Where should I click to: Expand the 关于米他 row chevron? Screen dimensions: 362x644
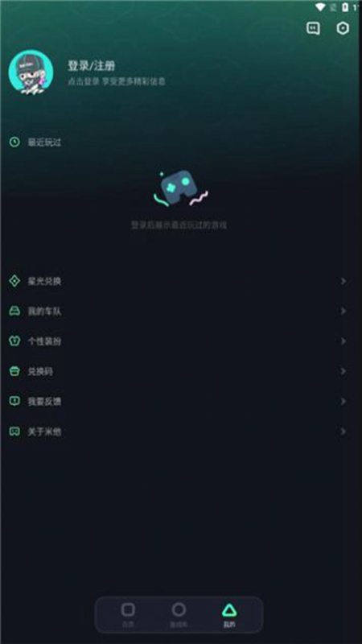click(x=343, y=431)
